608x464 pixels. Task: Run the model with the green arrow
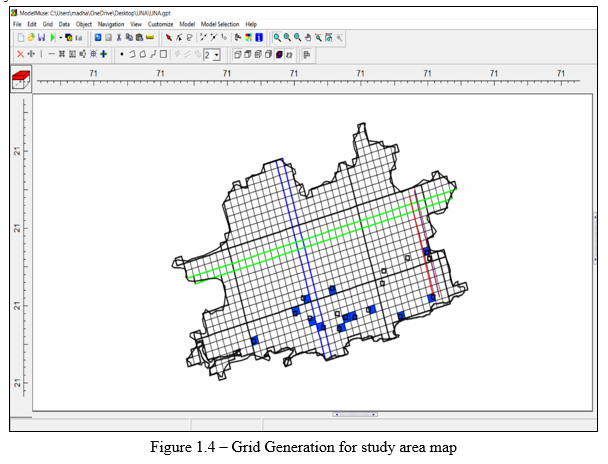point(53,38)
